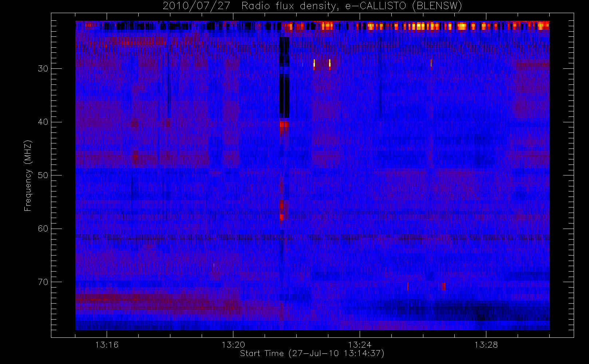
Task: Click the 13:28 time tick label
Action: coord(486,345)
